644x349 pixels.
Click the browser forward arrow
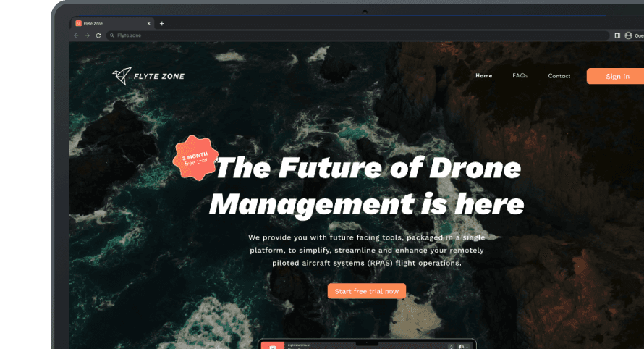tap(87, 35)
